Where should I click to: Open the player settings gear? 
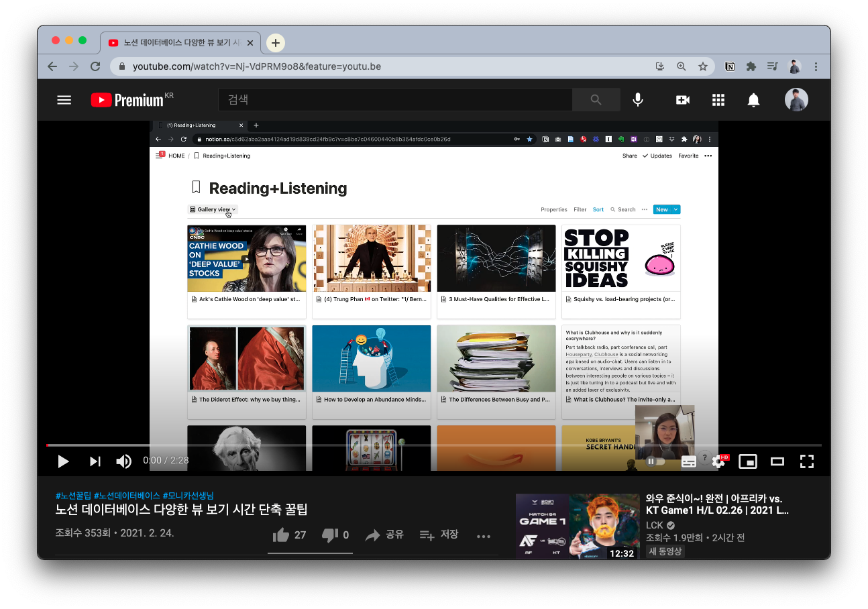[x=718, y=461]
